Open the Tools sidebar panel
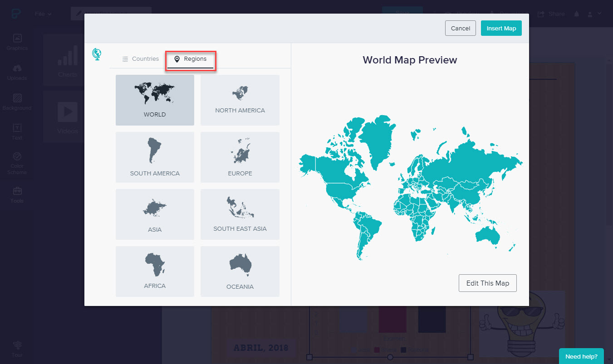Image resolution: width=613 pixels, height=364 pixels. click(x=17, y=194)
